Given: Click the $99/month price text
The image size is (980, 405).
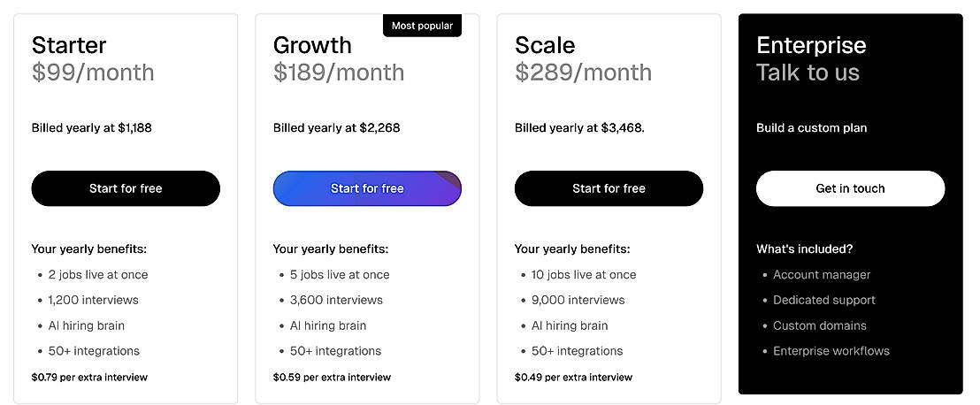Looking at the screenshot, I should [93, 73].
